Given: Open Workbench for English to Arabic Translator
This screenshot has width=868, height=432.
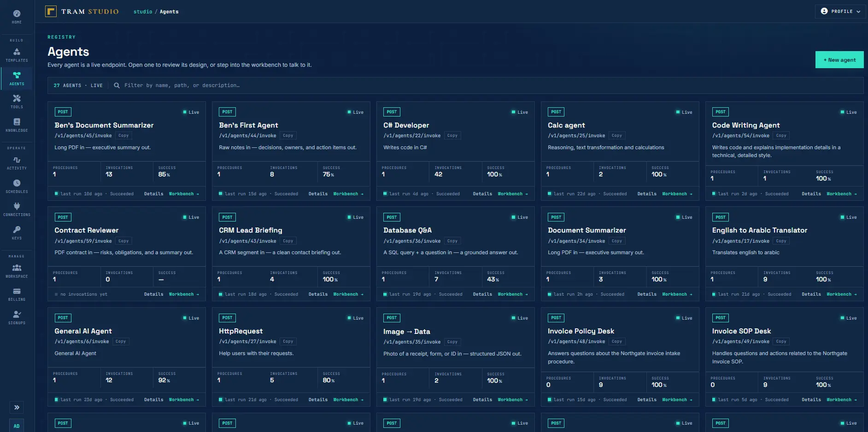Looking at the screenshot, I should (x=842, y=294).
